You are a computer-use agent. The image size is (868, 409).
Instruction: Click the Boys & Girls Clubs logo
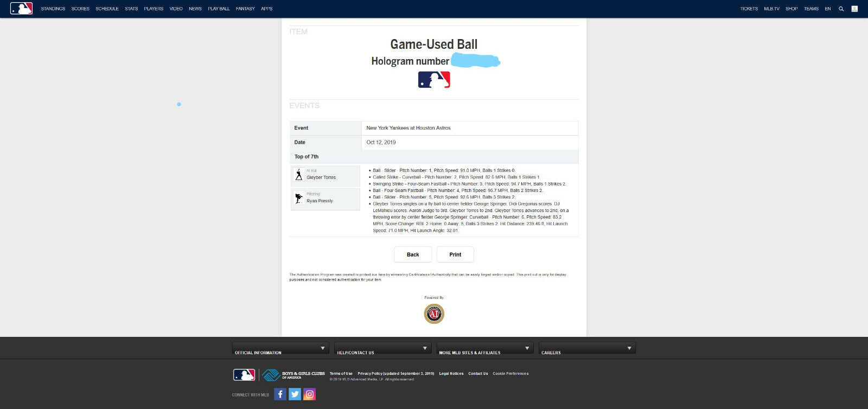click(x=293, y=375)
